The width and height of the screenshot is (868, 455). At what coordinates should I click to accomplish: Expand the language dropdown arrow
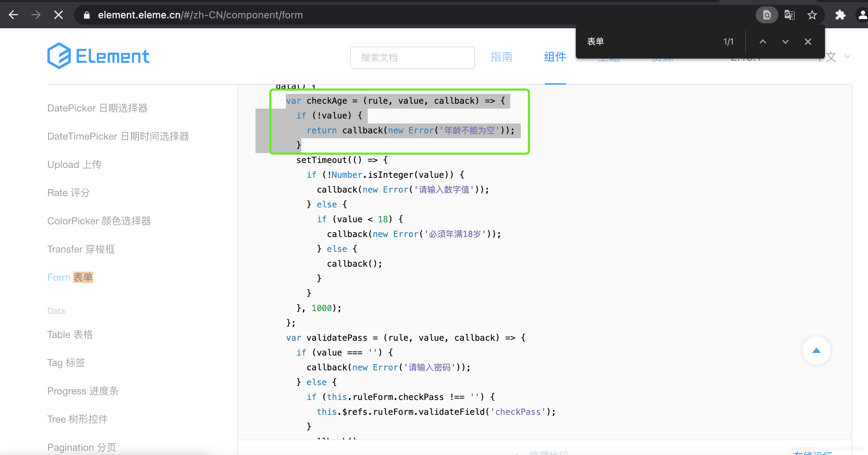pyautogui.click(x=848, y=56)
